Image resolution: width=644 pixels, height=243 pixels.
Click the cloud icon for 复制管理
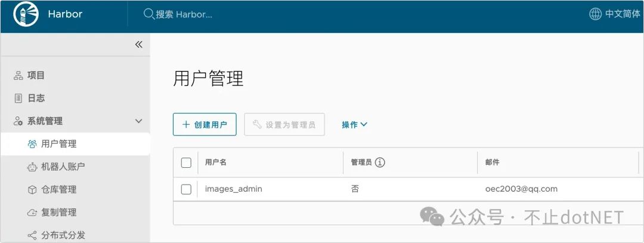click(32, 213)
